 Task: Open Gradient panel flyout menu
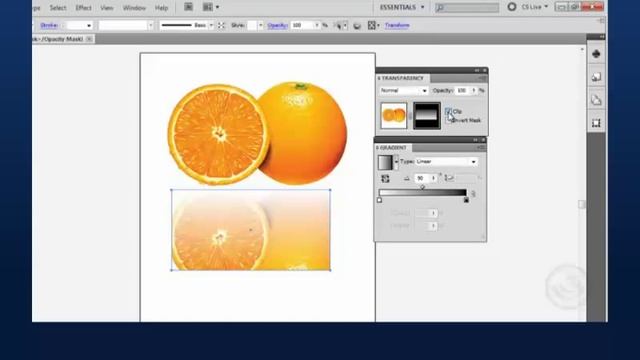click(481, 148)
